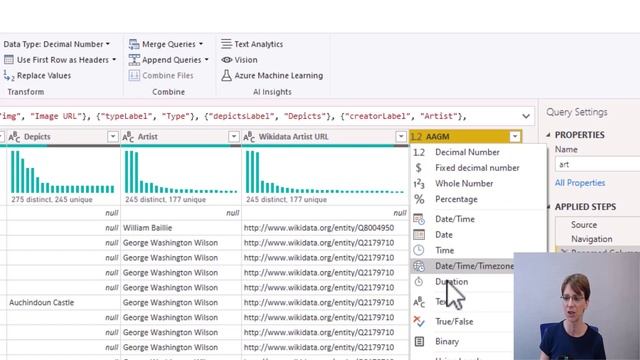
Task: Open the Depicts column filter dropdown
Action: tap(113, 137)
